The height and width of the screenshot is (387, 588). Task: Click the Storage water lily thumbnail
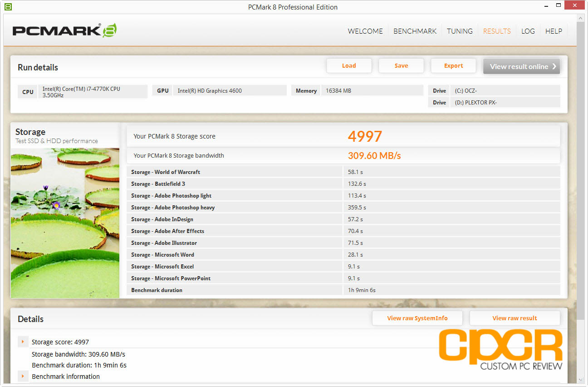pyautogui.click(x=65, y=223)
